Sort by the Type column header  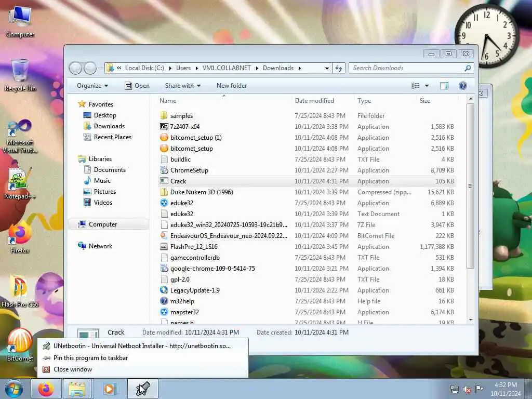[385, 100]
